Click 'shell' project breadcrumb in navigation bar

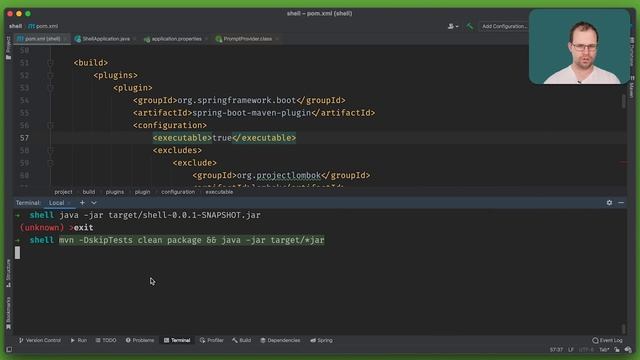coord(16,26)
